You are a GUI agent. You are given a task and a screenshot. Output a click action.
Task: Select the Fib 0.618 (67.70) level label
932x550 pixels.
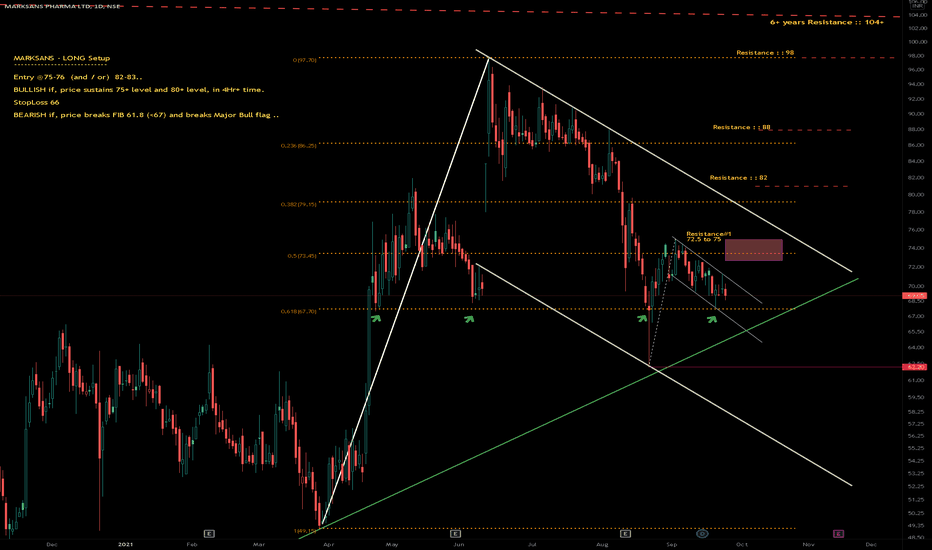click(x=298, y=311)
